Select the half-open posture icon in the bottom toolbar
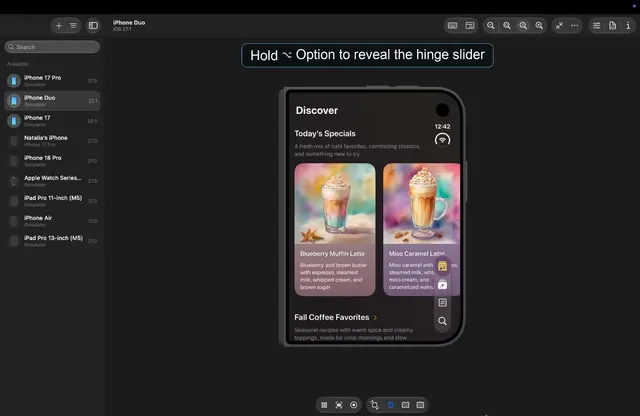The image size is (640, 416). (405, 405)
